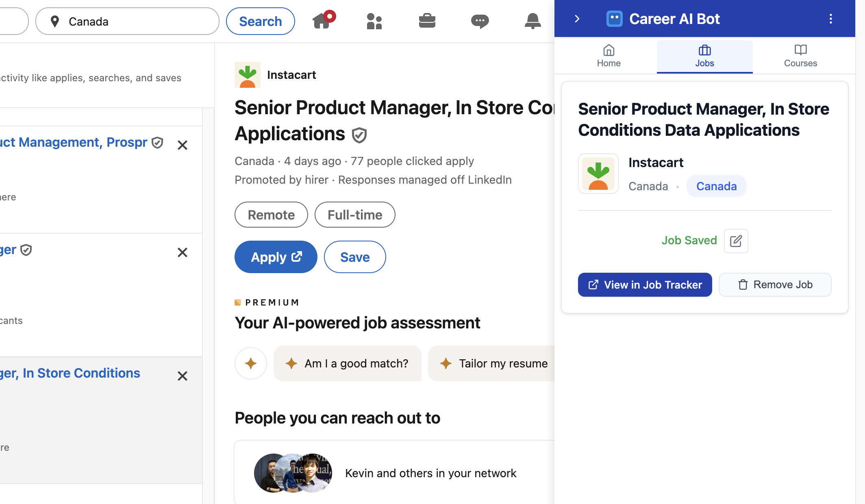
Task: Select the Canada tag in the bot panel
Action: click(x=716, y=186)
